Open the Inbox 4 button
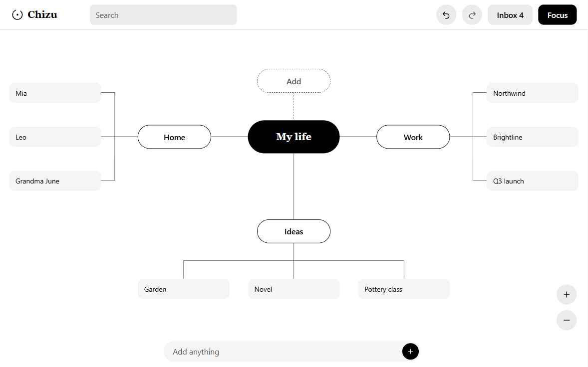588x367 pixels. (x=510, y=15)
